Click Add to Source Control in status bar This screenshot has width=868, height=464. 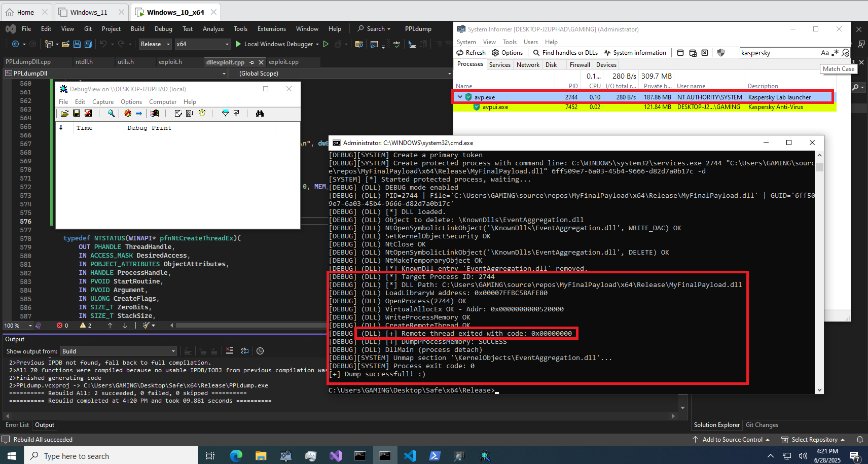point(732,440)
